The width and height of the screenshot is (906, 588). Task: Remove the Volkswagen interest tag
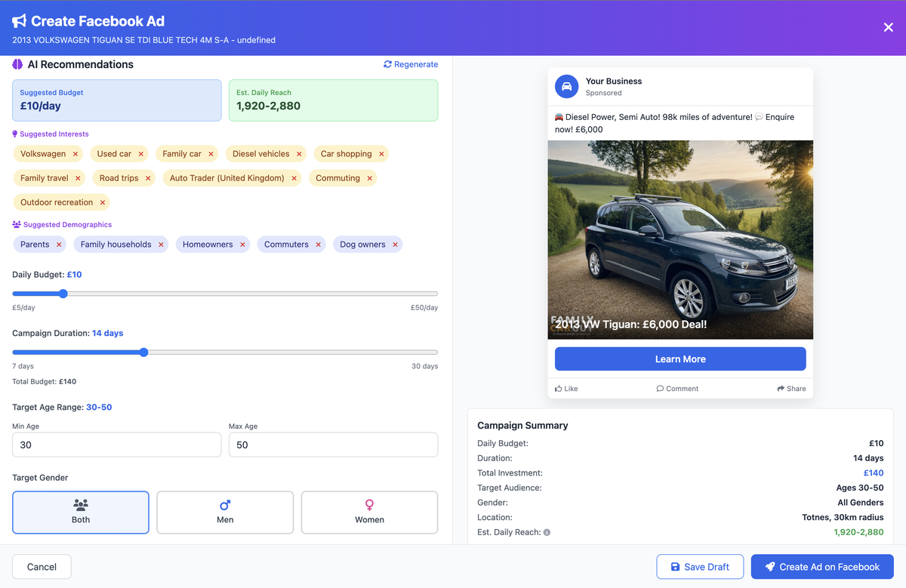pyautogui.click(x=74, y=153)
